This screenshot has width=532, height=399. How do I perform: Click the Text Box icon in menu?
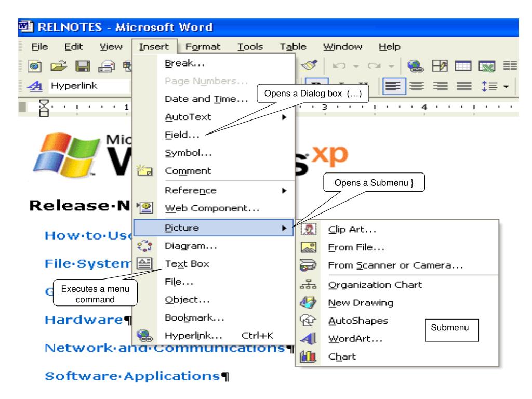click(x=144, y=263)
